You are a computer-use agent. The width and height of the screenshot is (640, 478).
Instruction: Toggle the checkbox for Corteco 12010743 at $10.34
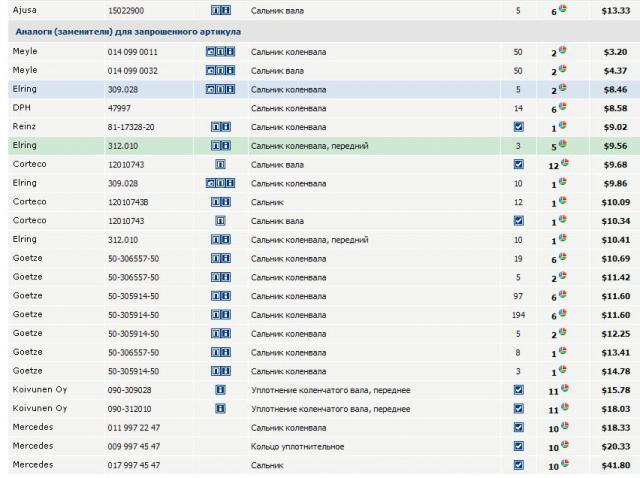[518, 221]
